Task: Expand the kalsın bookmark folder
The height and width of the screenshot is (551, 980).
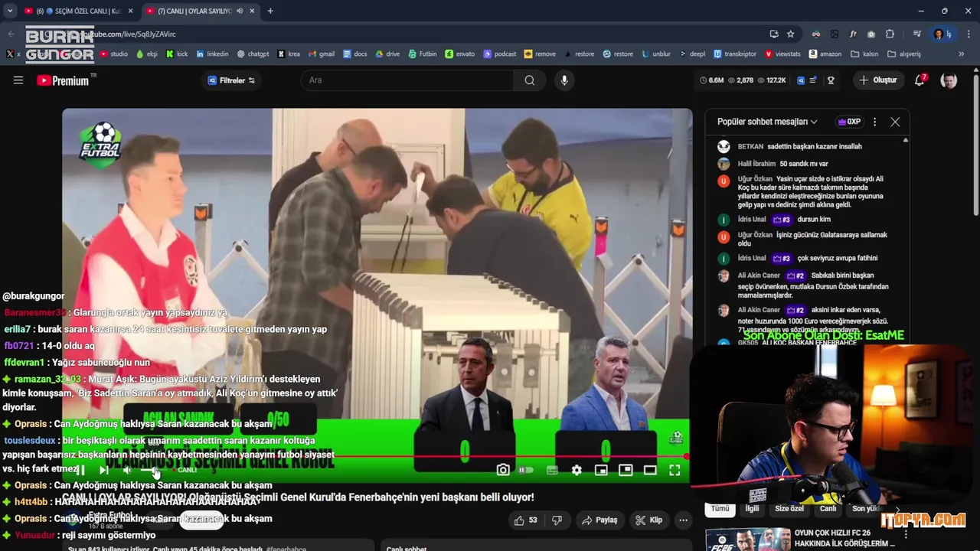Action: pyautogui.click(x=864, y=54)
